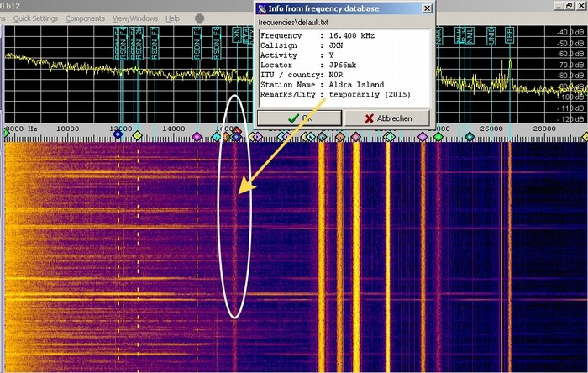Open the Quick Settings menu
Screen dimensions: 588x373
pos(34,18)
